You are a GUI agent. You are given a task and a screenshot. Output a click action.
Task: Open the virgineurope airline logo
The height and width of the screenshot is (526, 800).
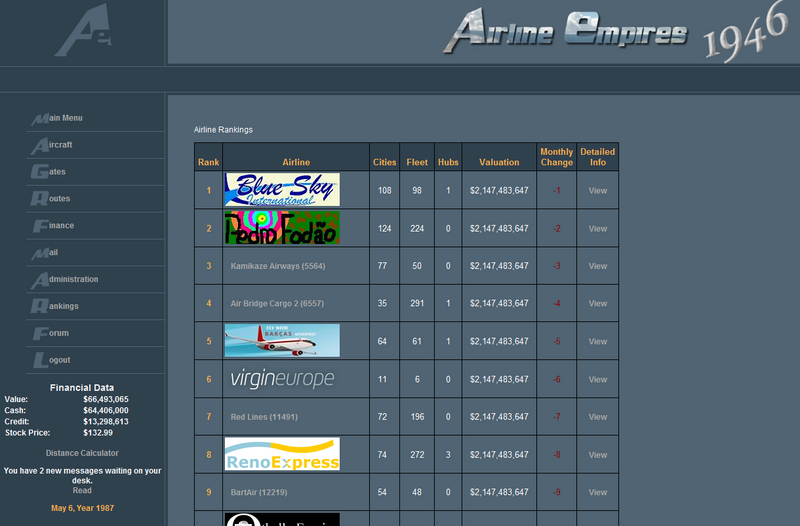(282, 379)
